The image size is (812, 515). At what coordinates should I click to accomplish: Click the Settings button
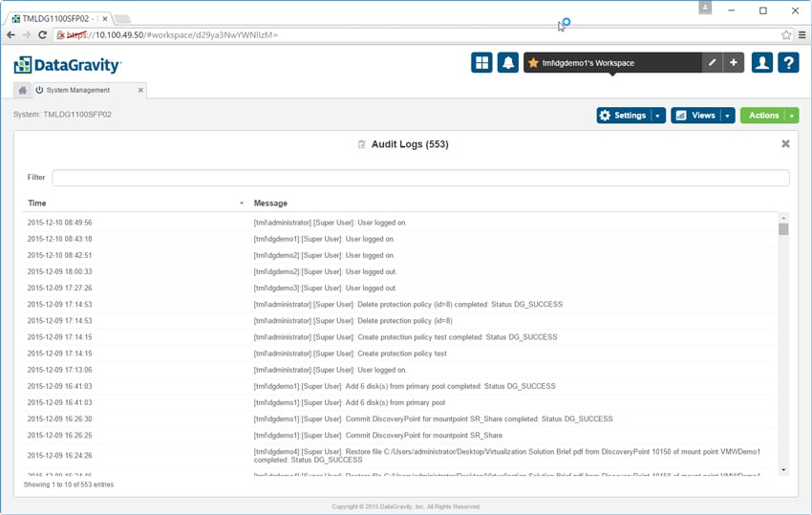624,116
